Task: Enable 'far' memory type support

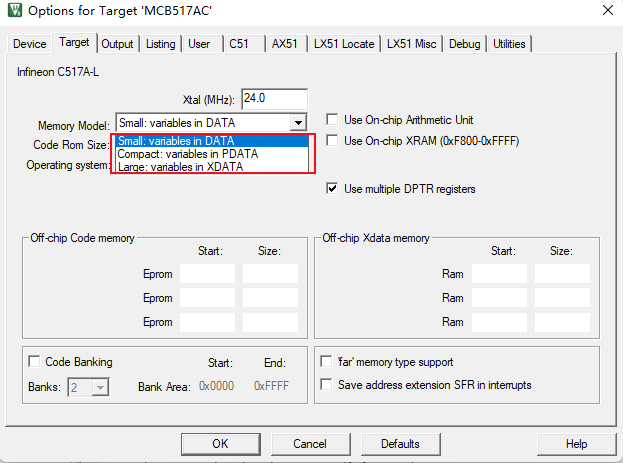Action: pyautogui.click(x=326, y=362)
